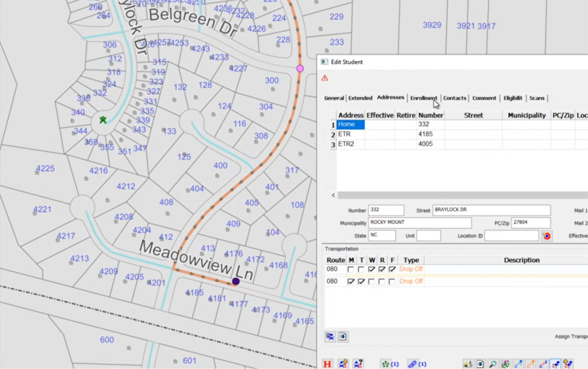
Task: Click the green siblings icon with (1)
Action: click(386, 364)
